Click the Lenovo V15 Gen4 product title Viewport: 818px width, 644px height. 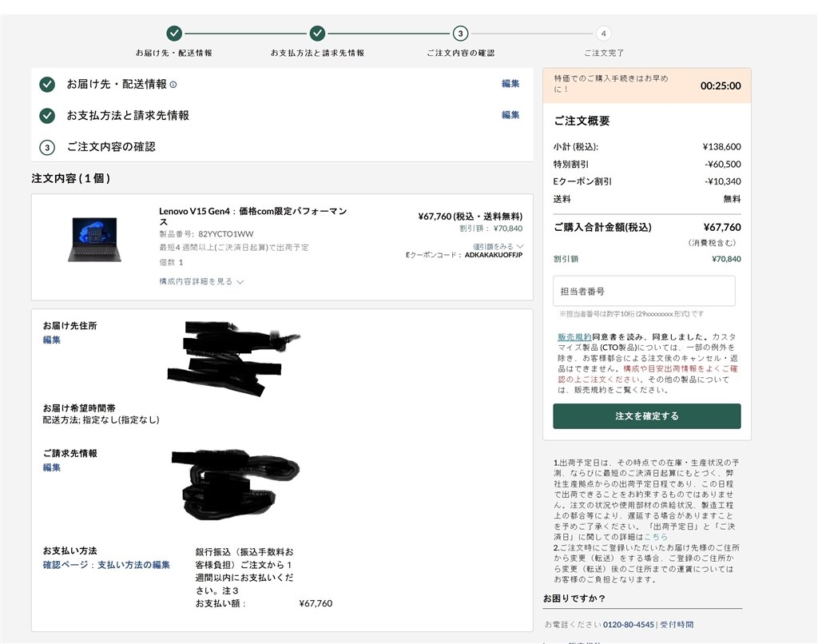coord(253,216)
